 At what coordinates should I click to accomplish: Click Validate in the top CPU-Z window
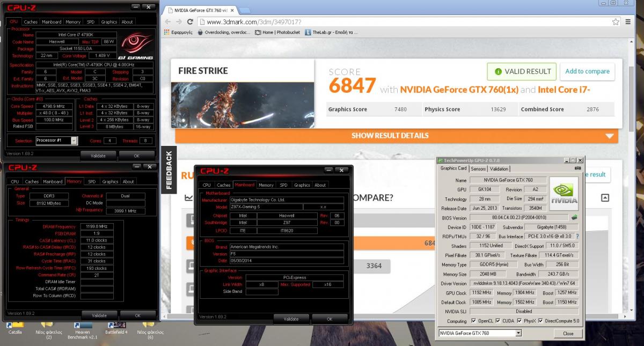pyautogui.click(x=98, y=156)
